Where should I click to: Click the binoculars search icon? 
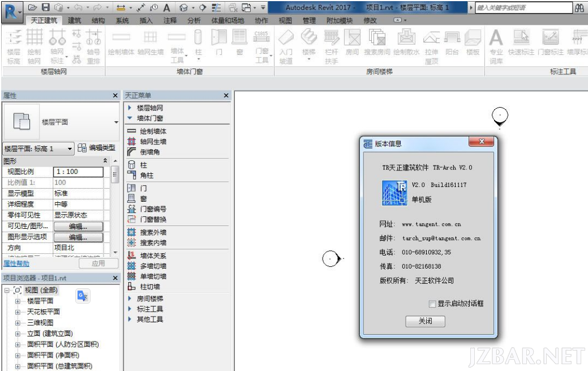580,7
